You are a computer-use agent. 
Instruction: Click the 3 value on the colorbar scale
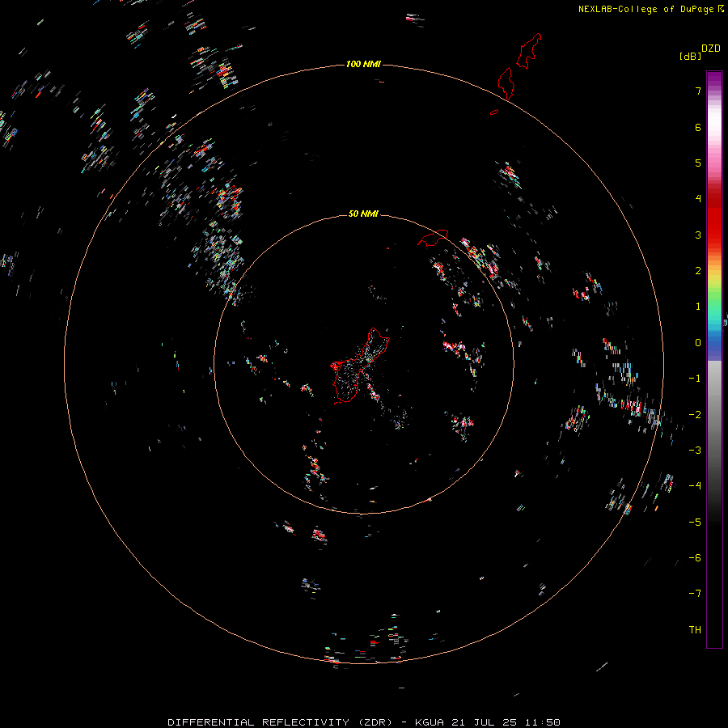point(698,235)
